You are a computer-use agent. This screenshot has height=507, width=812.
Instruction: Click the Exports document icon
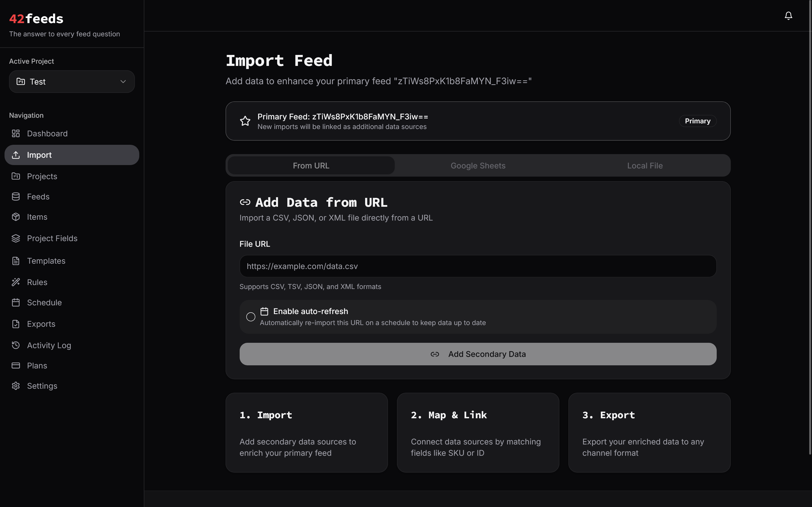16,324
